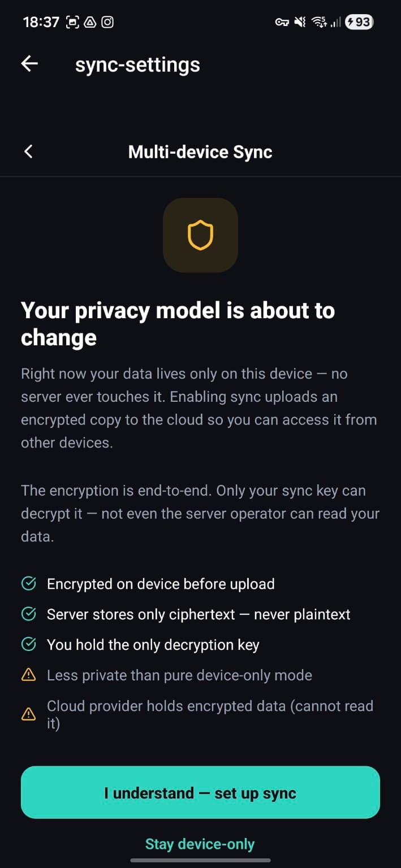Image resolution: width=401 pixels, height=868 pixels.
Task: Tap the key icon in the status bar
Action: tap(282, 21)
